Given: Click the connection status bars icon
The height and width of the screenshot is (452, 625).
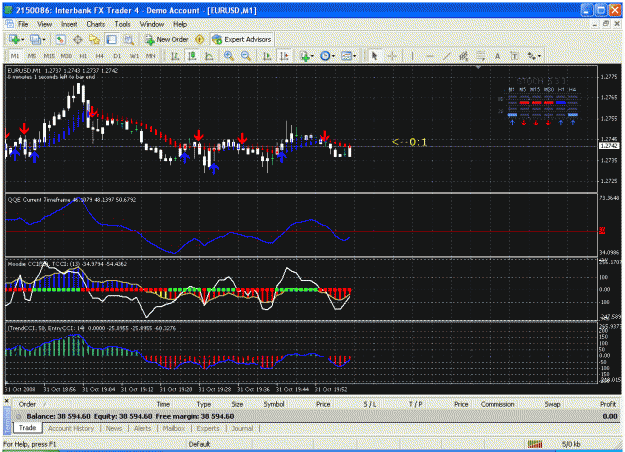Looking at the screenshot, I should (535, 444).
